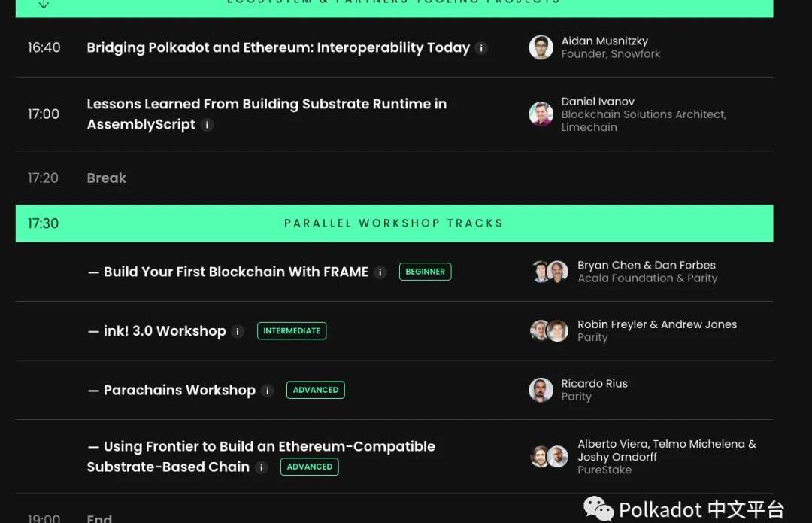
Task: Open info icon for Substrate-Based Chain workshop
Action: point(262,467)
